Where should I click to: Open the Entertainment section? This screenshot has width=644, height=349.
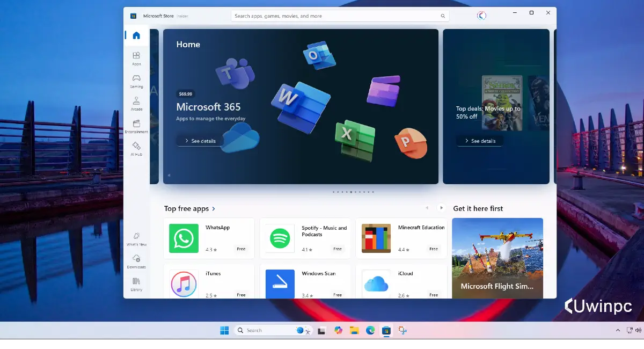coord(136,127)
